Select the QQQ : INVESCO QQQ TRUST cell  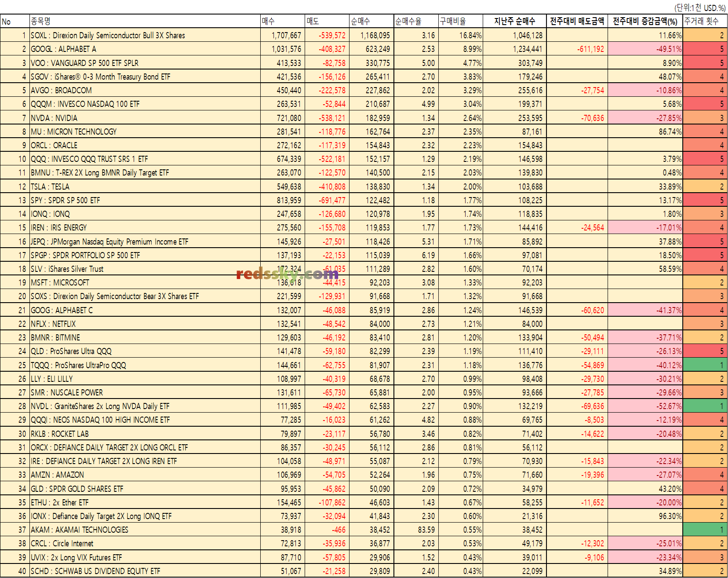pyautogui.click(x=145, y=159)
